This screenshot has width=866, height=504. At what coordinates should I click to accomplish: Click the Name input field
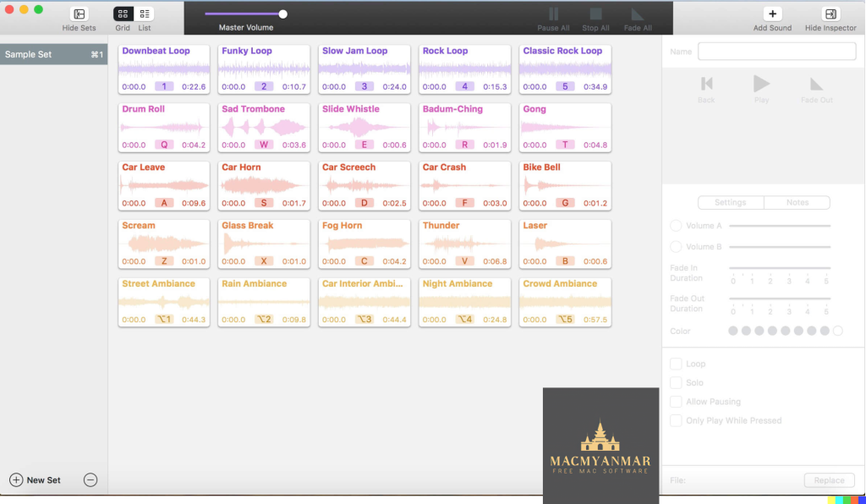pos(777,52)
